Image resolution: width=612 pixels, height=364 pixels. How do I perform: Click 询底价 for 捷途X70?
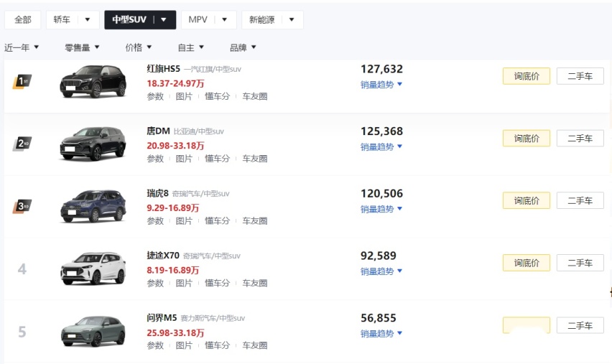[526, 263]
